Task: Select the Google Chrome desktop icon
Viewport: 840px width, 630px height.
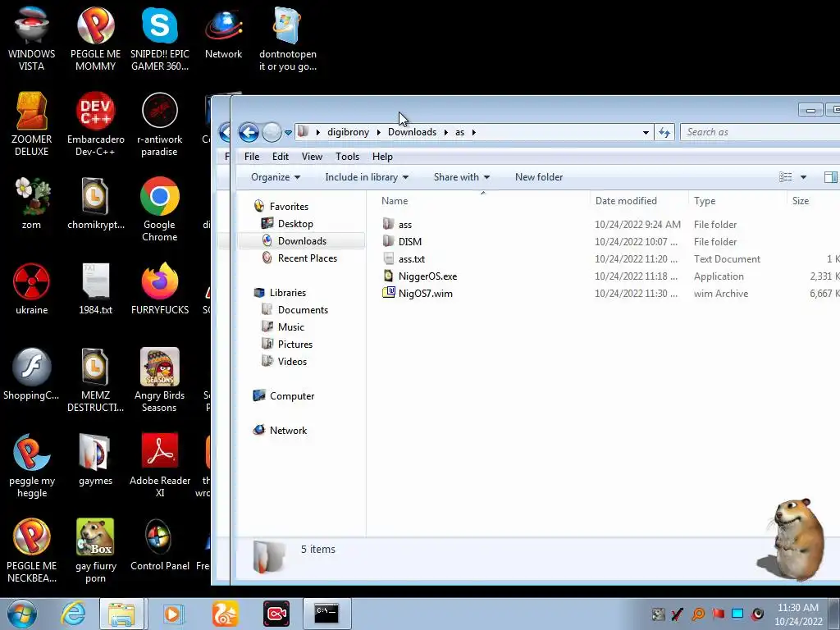Action: [x=160, y=209]
